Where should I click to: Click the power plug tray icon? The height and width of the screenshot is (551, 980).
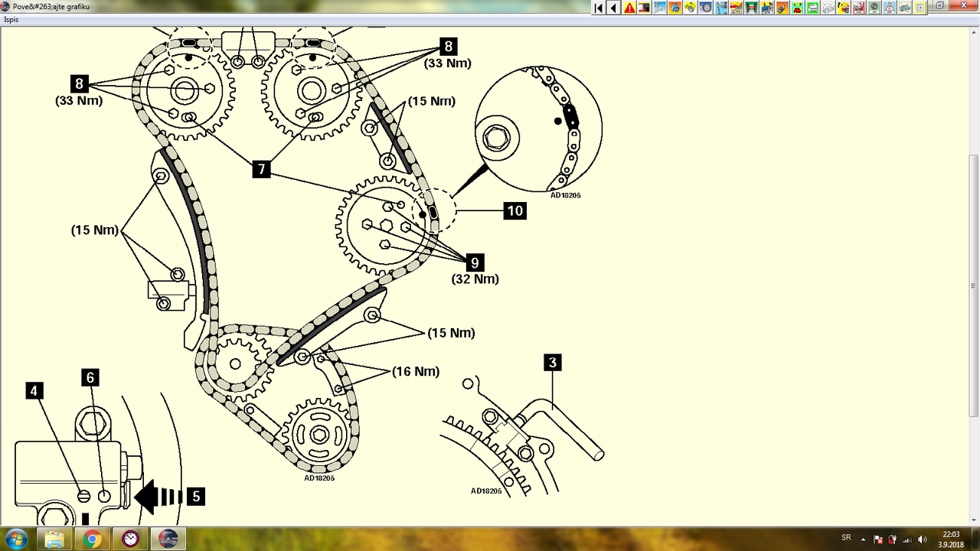point(892,539)
